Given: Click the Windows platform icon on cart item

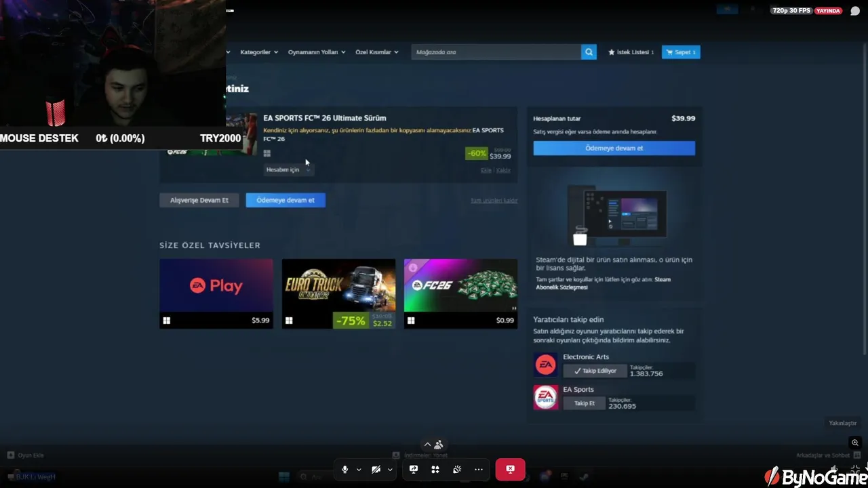Looking at the screenshot, I should point(267,154).
